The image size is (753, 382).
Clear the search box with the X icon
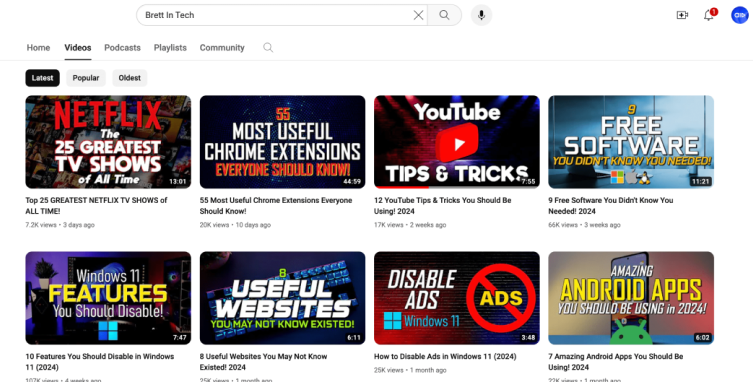click(418, 15)
